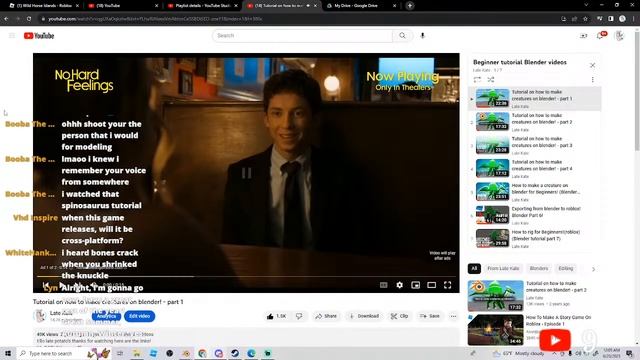
Task: Switch to Playlist details YouTube Studio tab
Action: (x=202, y=6)
